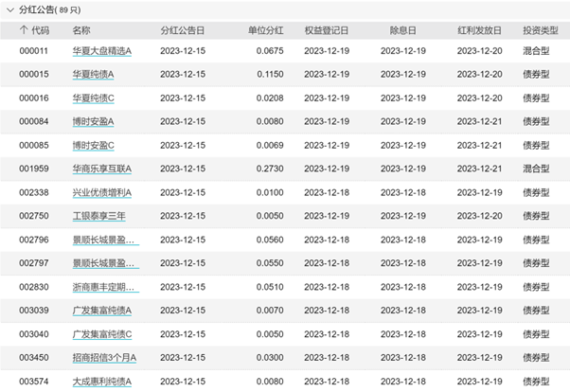Click the 红利发放日 column header
Image resolution: width=570 pixels, height=392 pixels.
coord(479,30)
